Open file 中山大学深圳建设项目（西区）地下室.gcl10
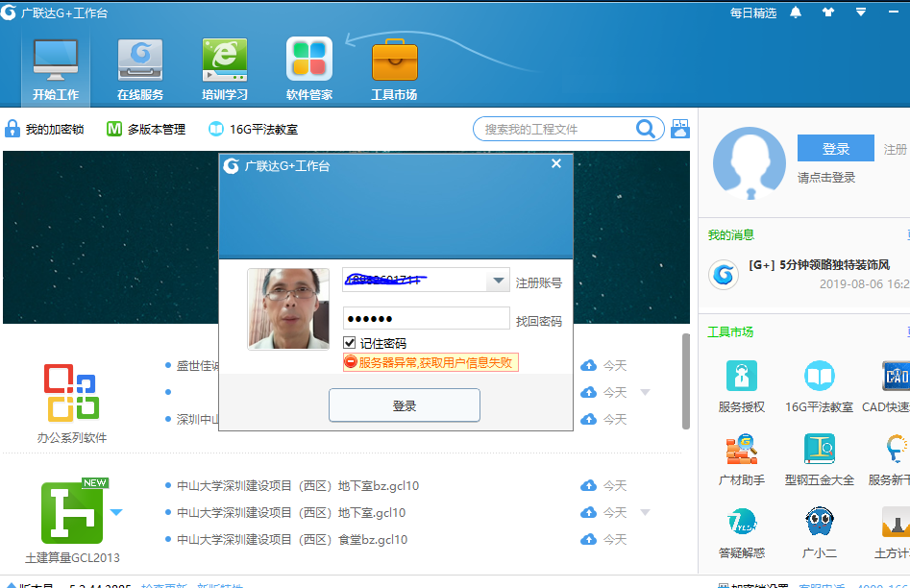 pyautogui.click(x=291, y=512)
